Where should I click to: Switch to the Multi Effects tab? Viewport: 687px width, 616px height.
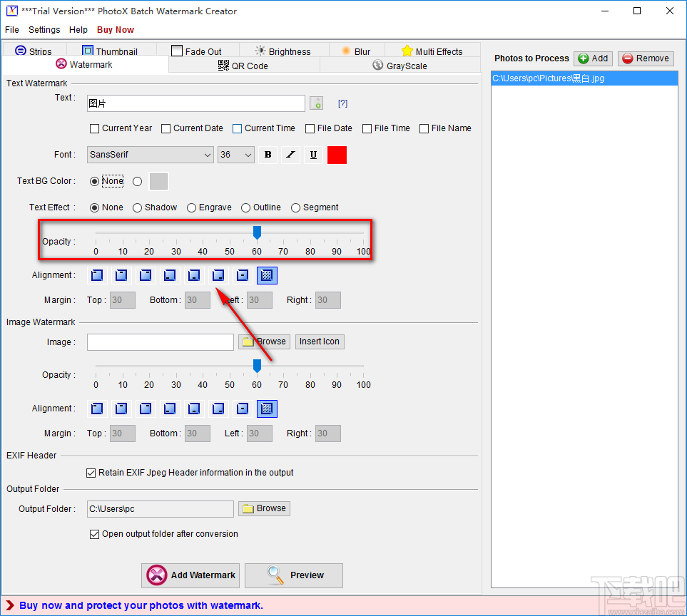(x=432, y=51)
